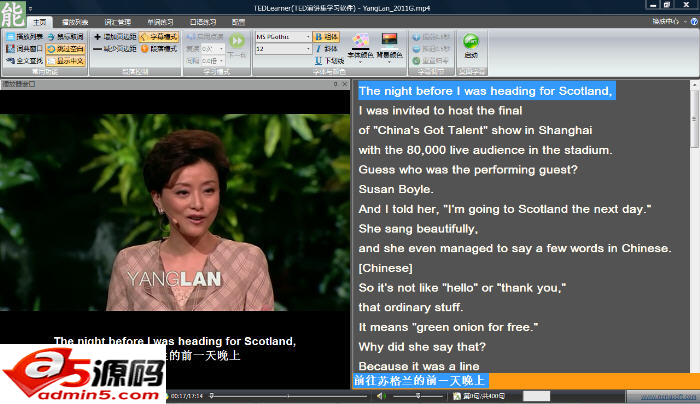700x404 pixels.
Task: Select transcript line "Susan Boyle."
Action: click(396, 189)
